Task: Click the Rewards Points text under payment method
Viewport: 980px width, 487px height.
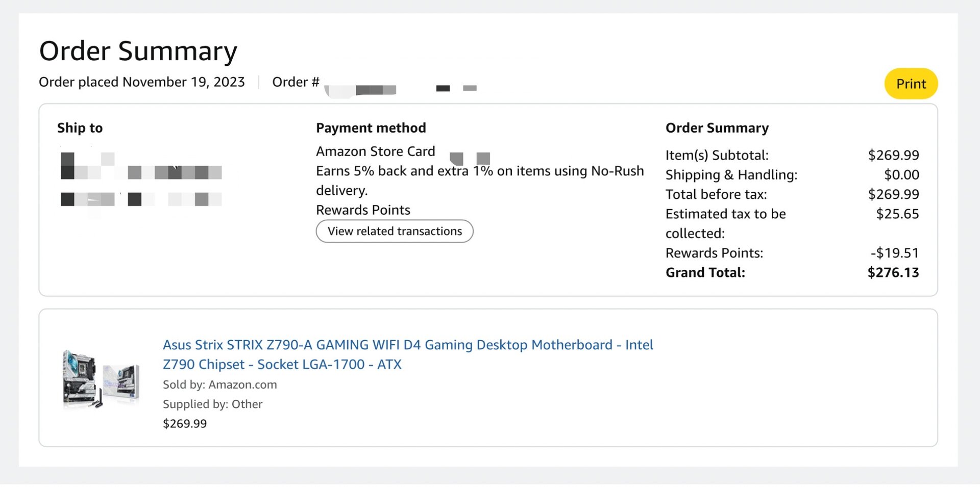Action: click(x=363, y=210)
